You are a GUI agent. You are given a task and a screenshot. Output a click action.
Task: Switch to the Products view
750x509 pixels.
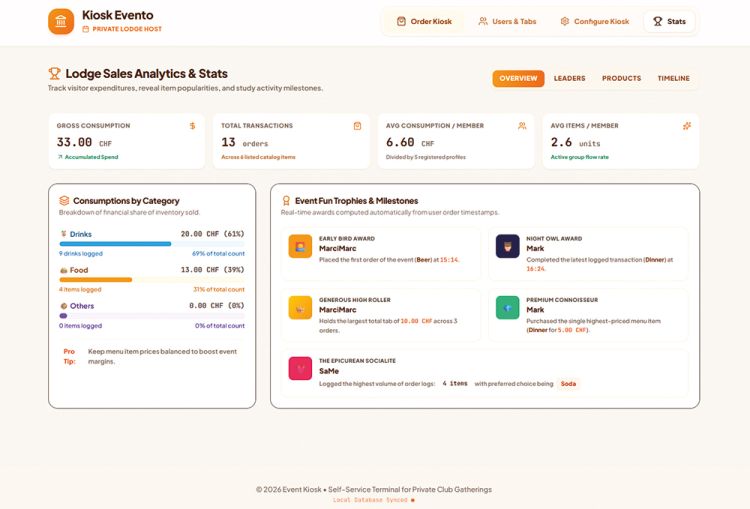(x=621, y=78)
